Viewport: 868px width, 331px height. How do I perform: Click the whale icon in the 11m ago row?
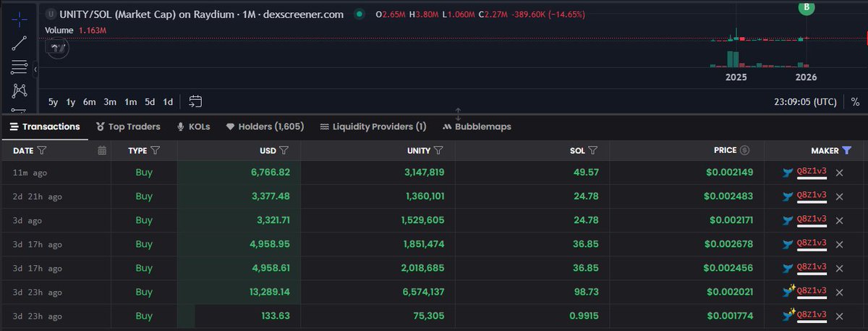(x=788, y=172)
